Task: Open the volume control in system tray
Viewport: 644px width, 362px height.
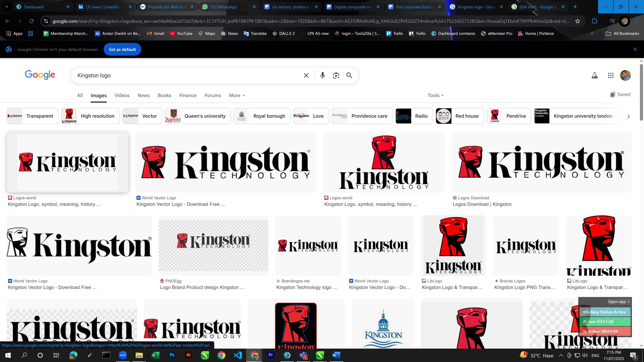Action: pos(585,355)
